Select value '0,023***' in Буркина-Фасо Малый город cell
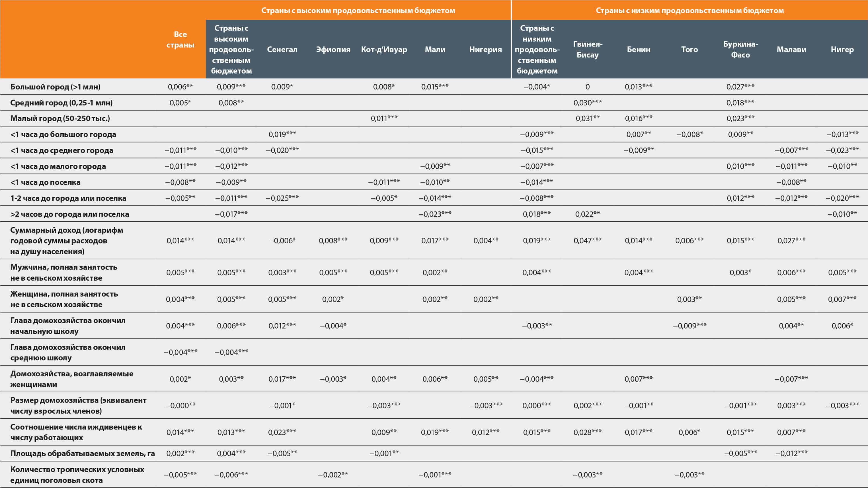868x488 pixels. (740, 119)
